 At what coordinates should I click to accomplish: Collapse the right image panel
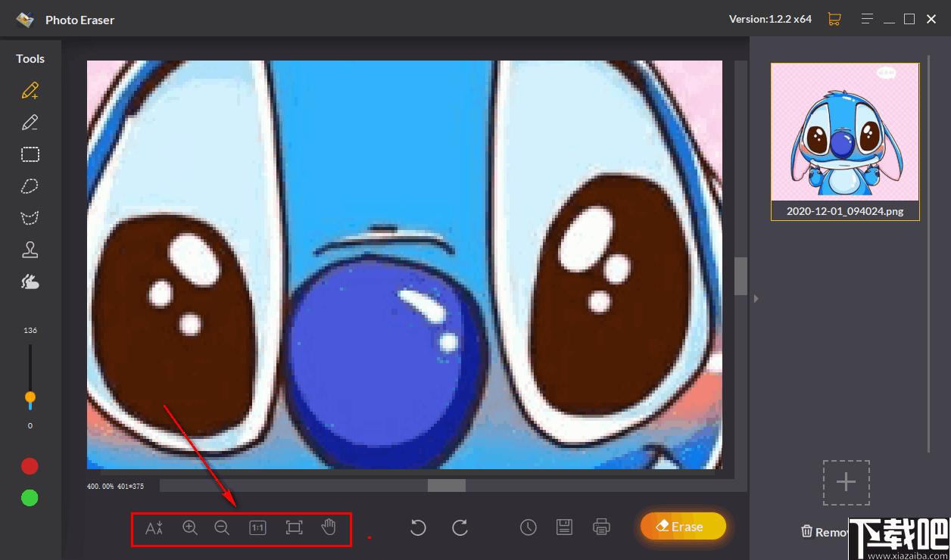755,299
